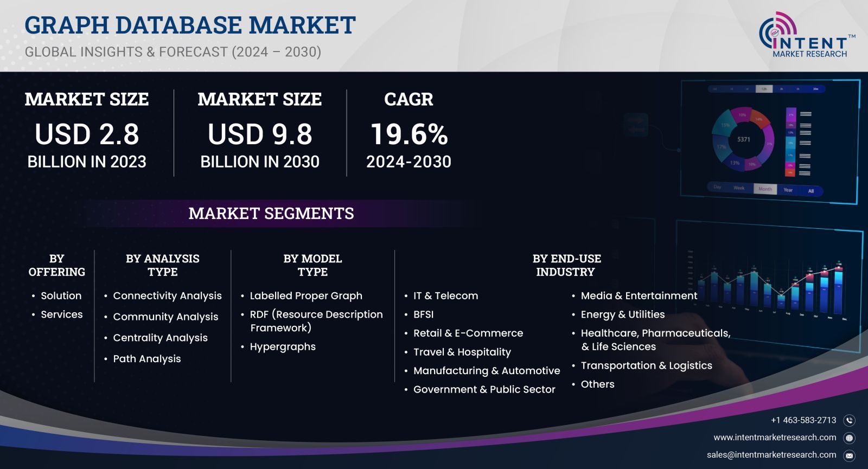The image size is (868, 469).
Task: Click the MARKET SEGMENTS banner heading
Action: (271, 213)
